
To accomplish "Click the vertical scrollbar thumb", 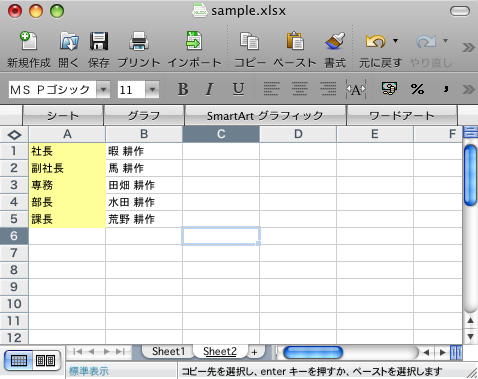I will [x=470, y=175].
